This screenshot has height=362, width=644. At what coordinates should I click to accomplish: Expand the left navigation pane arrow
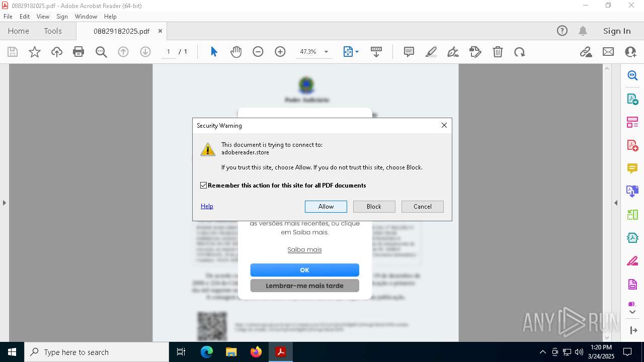click(4, 203)
